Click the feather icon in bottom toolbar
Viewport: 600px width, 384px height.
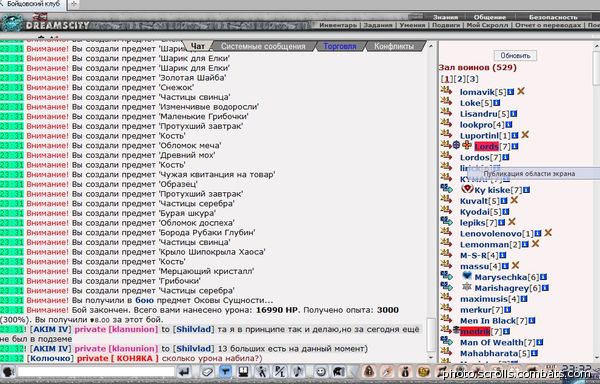coord(387,371)
